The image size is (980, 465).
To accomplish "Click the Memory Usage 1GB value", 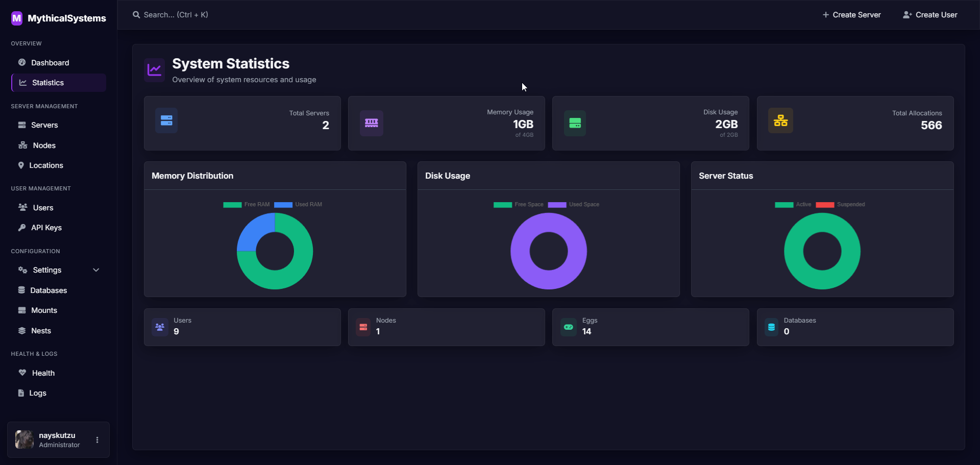I will coord(523,124).
